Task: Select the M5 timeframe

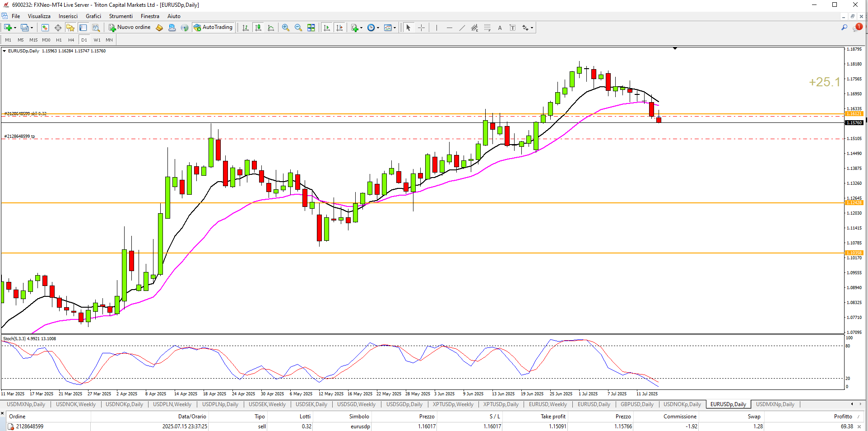Action: pyautogui.click(x=21, y=40)
